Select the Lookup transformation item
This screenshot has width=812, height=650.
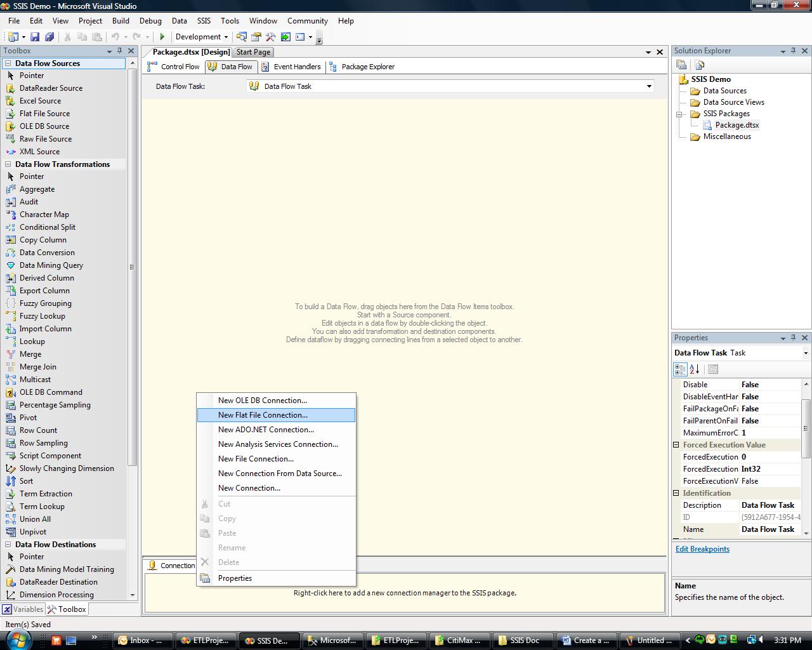(x=32, y=342)
